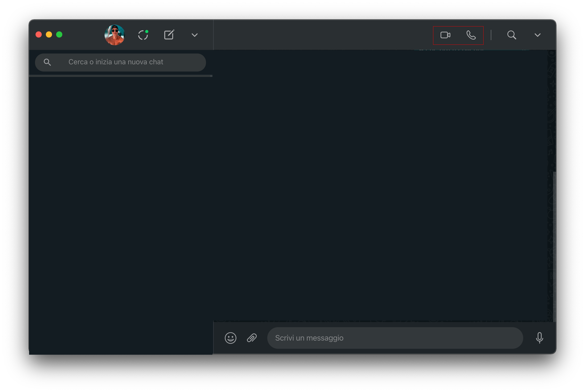
Task: Click the conversation scrollbar thumb
Action: pos(554,246)
